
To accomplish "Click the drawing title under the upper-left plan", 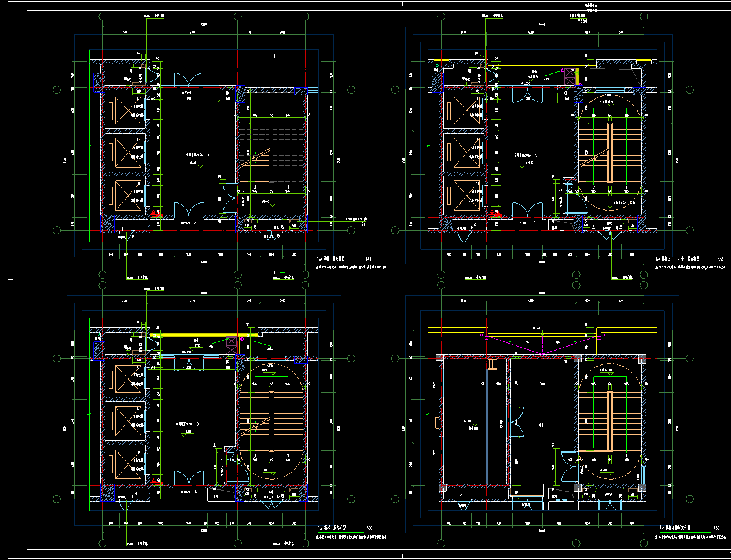I will [x=331, y=260].
